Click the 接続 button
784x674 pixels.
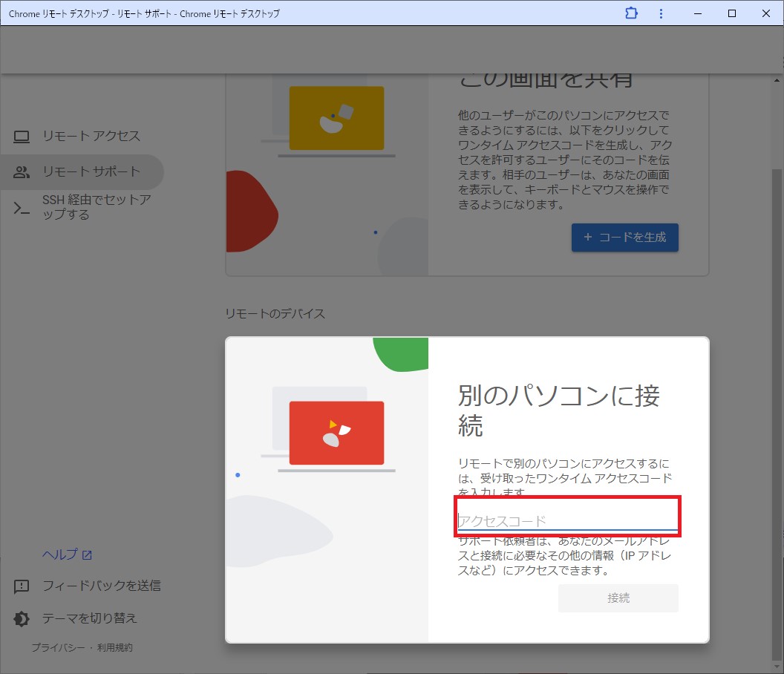[x=618, y=598]
